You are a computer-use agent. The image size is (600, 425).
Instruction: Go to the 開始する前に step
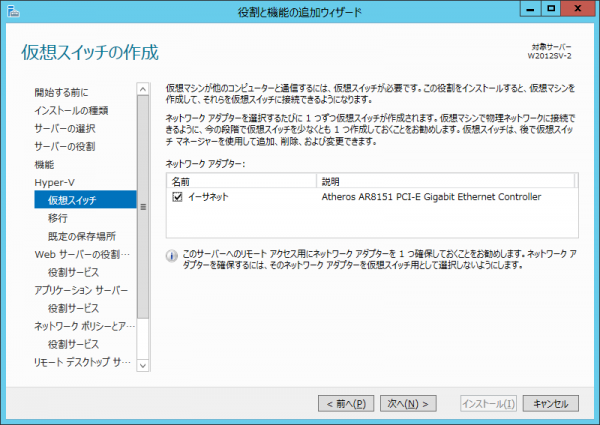(x=60, y=91)
